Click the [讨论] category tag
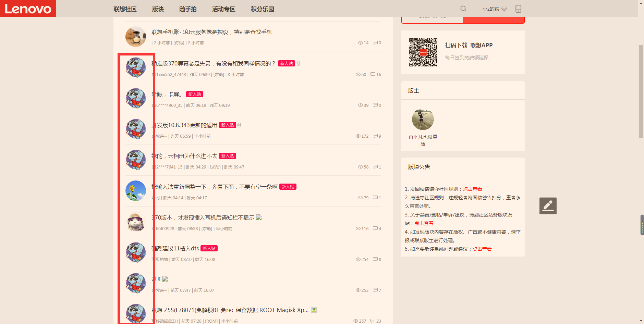The image size is (644, 324). point(179,43)
